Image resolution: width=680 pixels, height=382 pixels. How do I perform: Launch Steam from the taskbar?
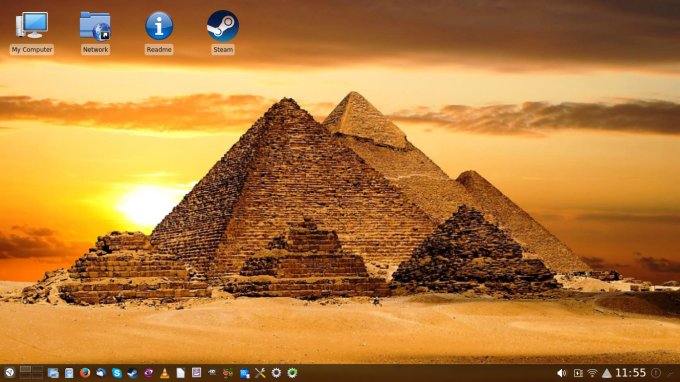coord(133,373)
